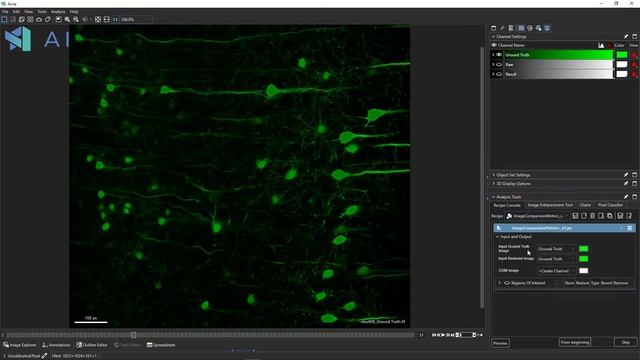This screenshot has width=640, height=360.
Task: Open the Tools menu
Action: pyautogui.click(x=42, y=12)
